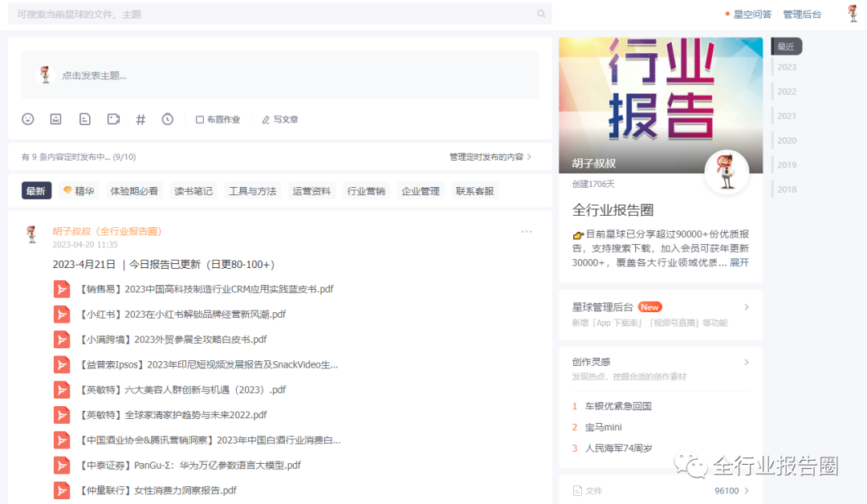
Task: Click the add video icon
Action: click(113, 120)
